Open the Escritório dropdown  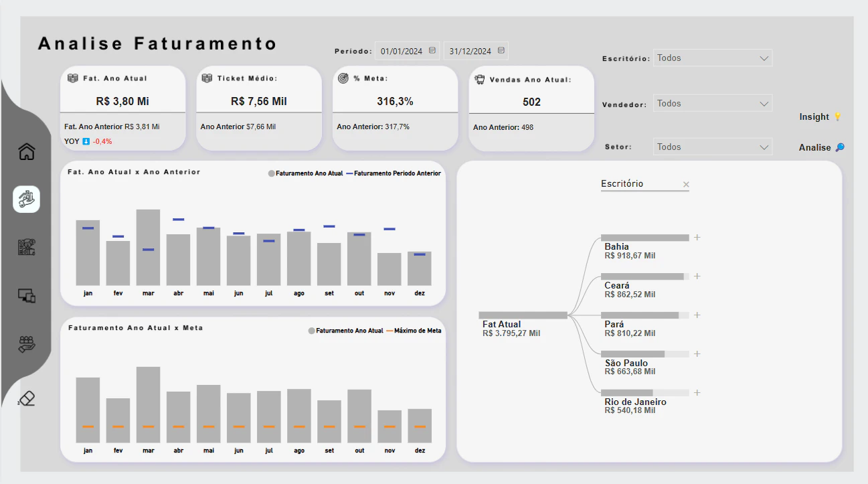713,58
